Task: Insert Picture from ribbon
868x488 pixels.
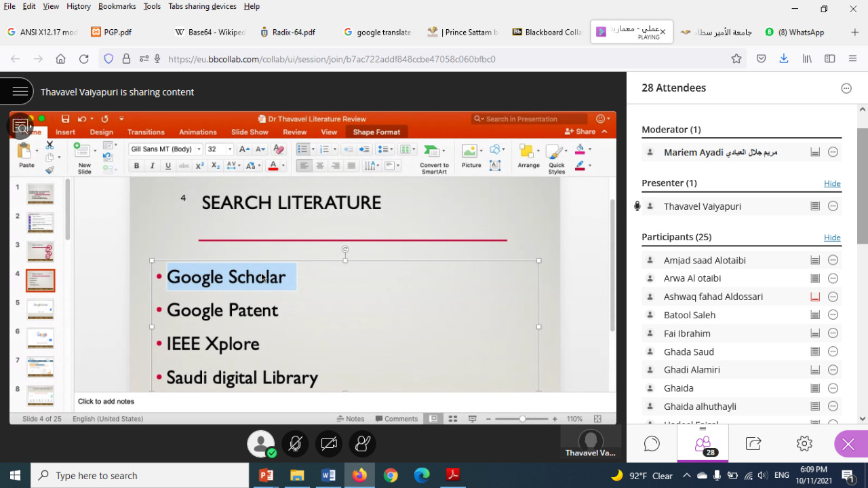Action: click(x=471, y=155)
